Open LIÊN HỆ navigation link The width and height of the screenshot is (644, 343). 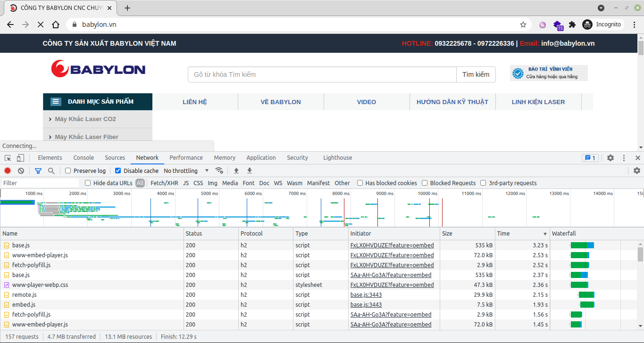click(x=195, y=102)
